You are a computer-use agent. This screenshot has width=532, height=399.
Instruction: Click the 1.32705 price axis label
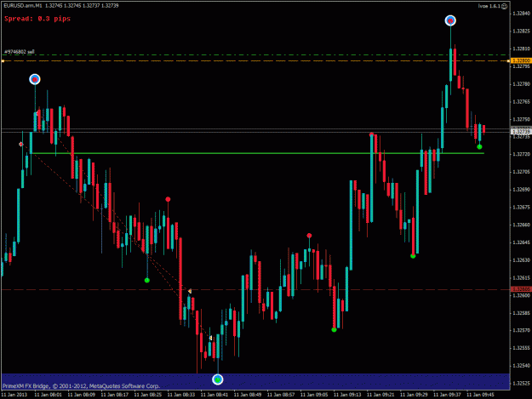[x=522, y=172]
